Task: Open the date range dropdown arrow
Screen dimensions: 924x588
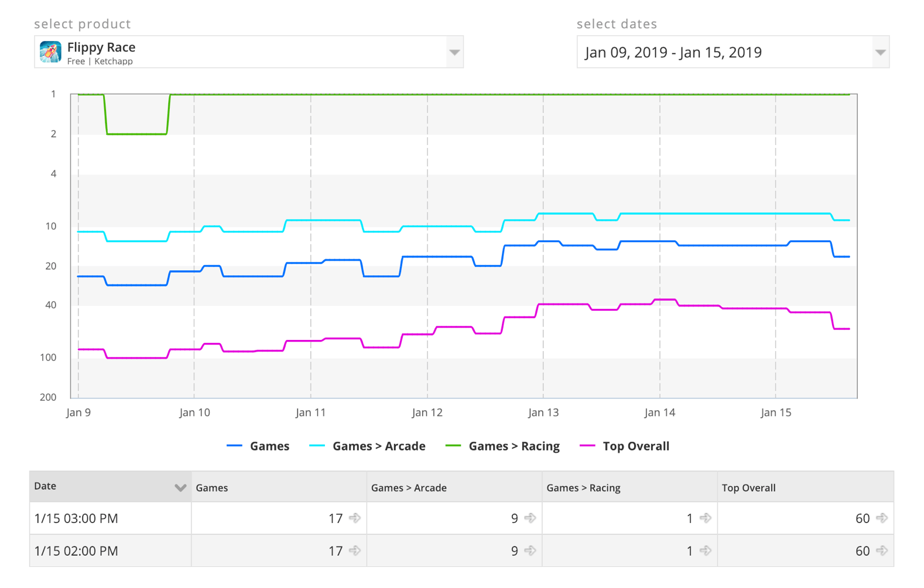Action: tap(879, 52)
